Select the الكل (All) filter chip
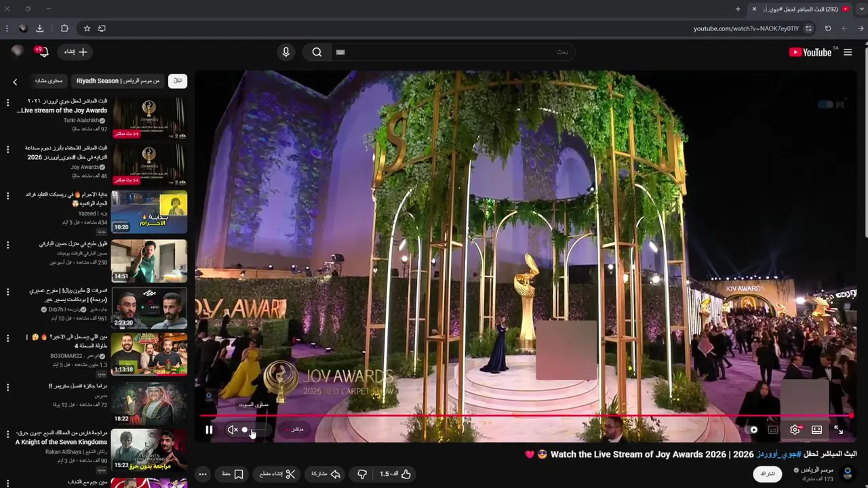The height and width of the screenshot is (488, 868). [x=178, y=81]
